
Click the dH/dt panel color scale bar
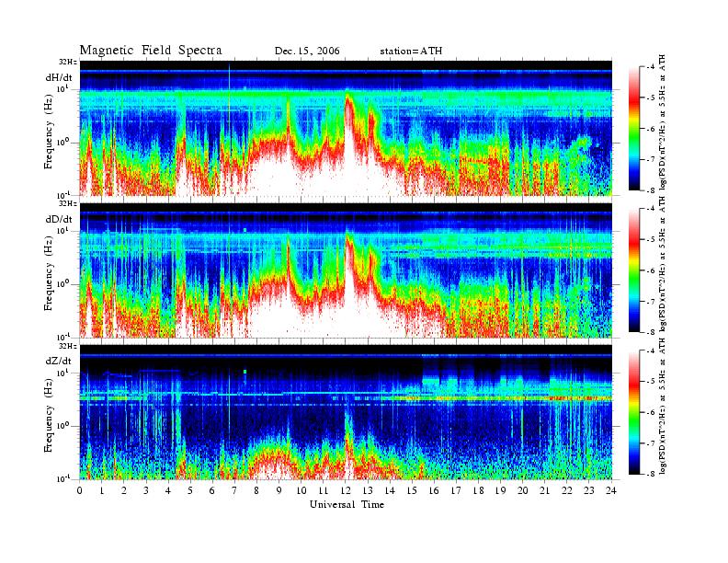[x=633, y=129]
